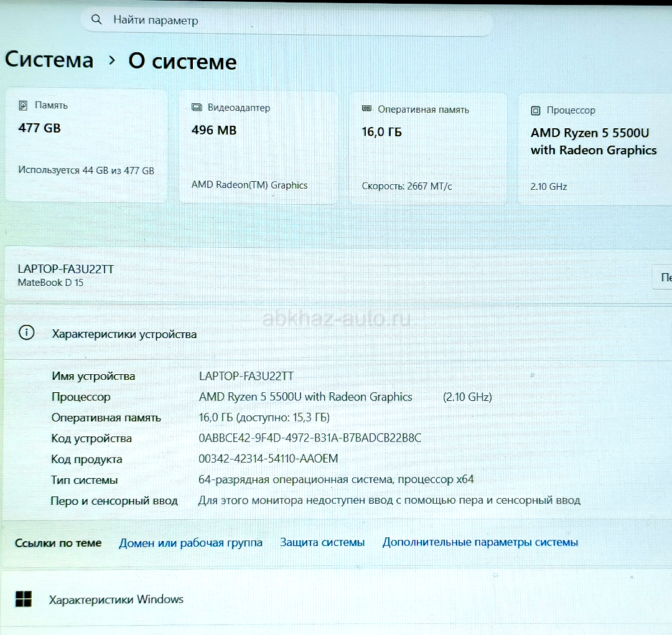The height and width of the screenshot is (635, 672).
Task: Open the 'Процессор' AMD Ryzen card
Action: pos(595,149)
